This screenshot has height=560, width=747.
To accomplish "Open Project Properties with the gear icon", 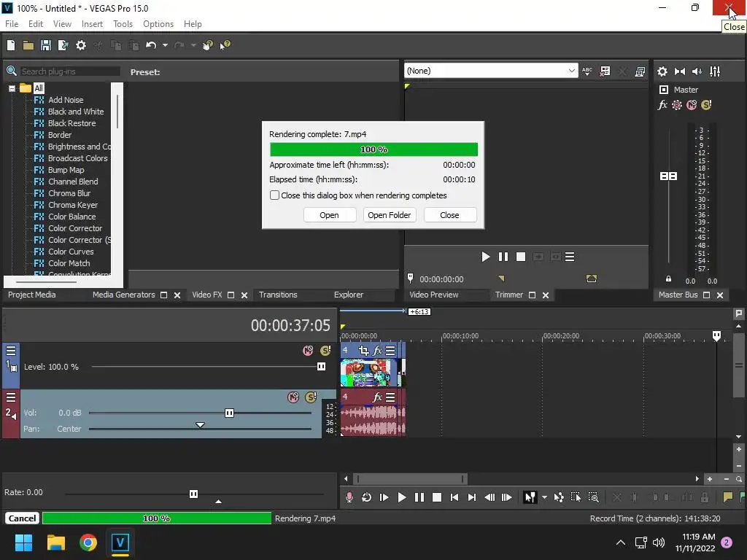I will pyautogui.click(x=81, y=45).
